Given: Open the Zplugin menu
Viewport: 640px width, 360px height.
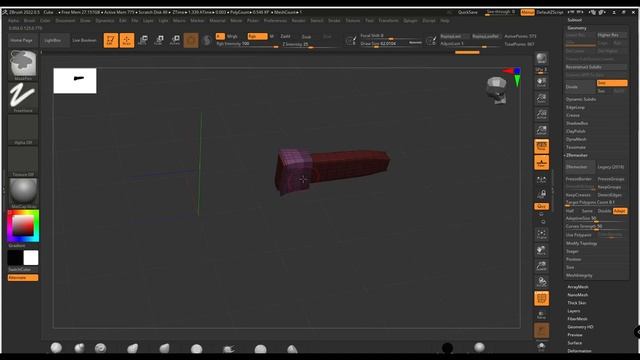Looking at the screenshot, I should [x=410, y=20].
